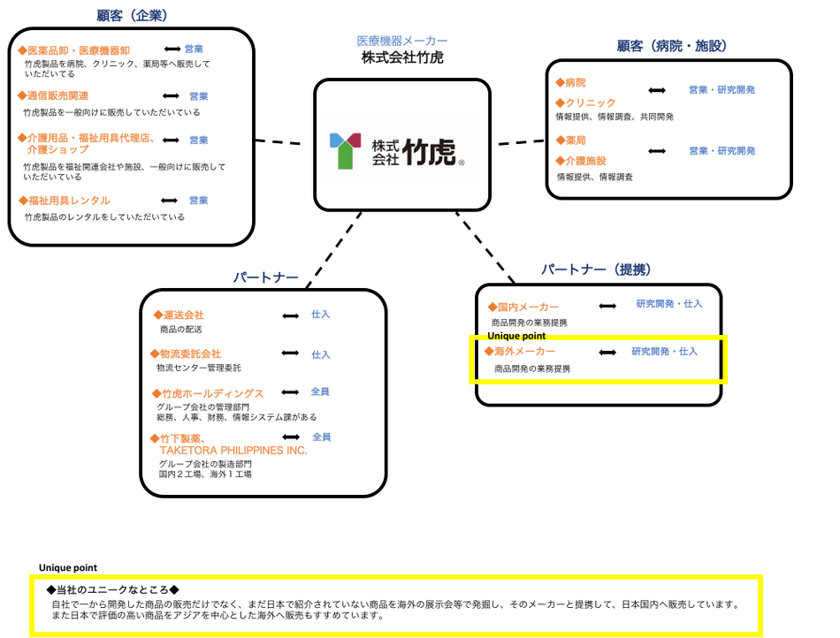Select the text ◆福祉用具レンタル
Viewport: 840px width, 638px height.
(64, 201)
